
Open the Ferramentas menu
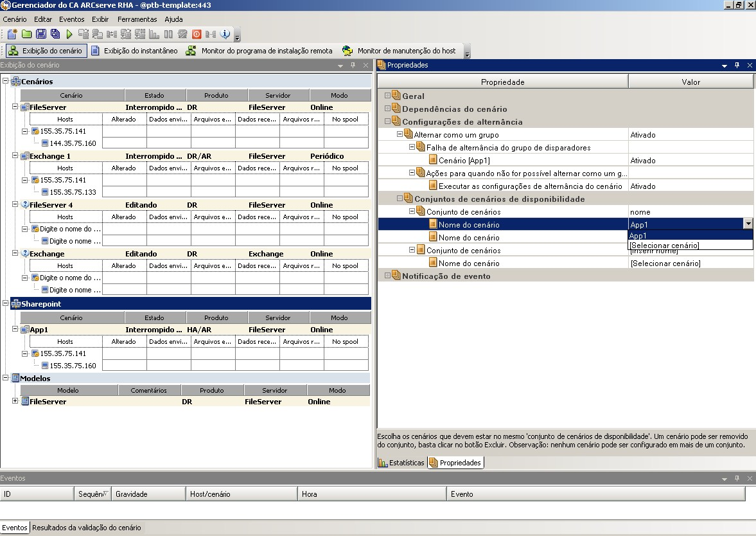[x=137, y=19]
